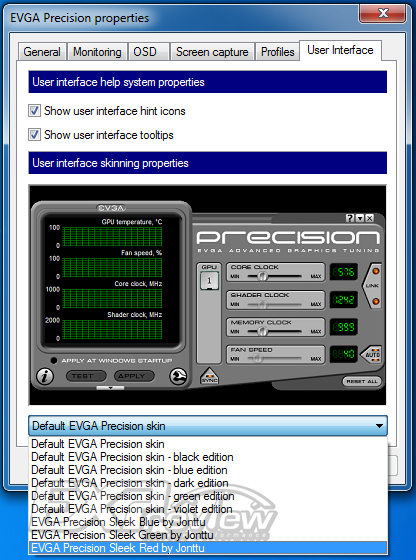Click the AUTO fan arrow icon
The width and height of the screenshot is (416, 560).
(371, 355)
